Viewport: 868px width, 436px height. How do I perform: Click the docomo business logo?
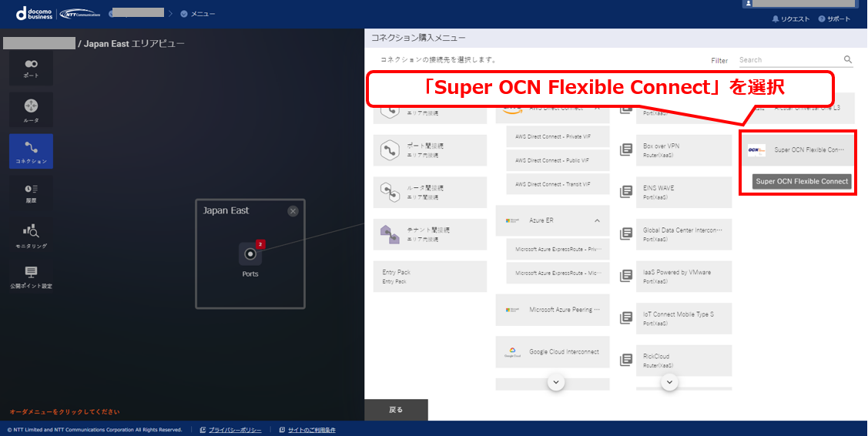pos(35,13)
